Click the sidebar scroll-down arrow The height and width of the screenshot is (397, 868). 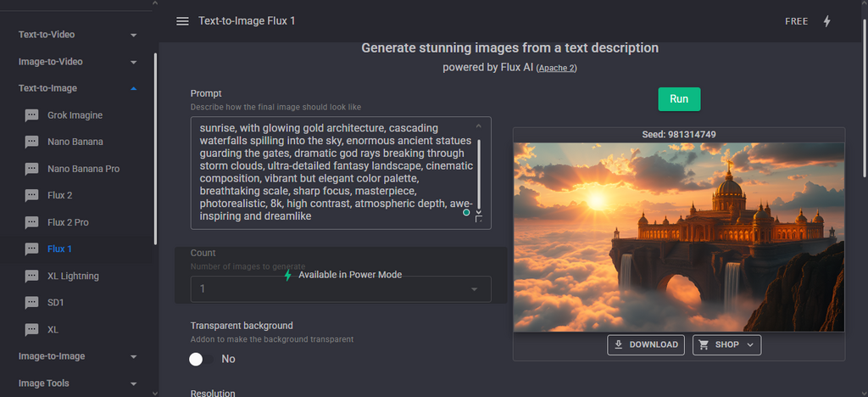155,393
